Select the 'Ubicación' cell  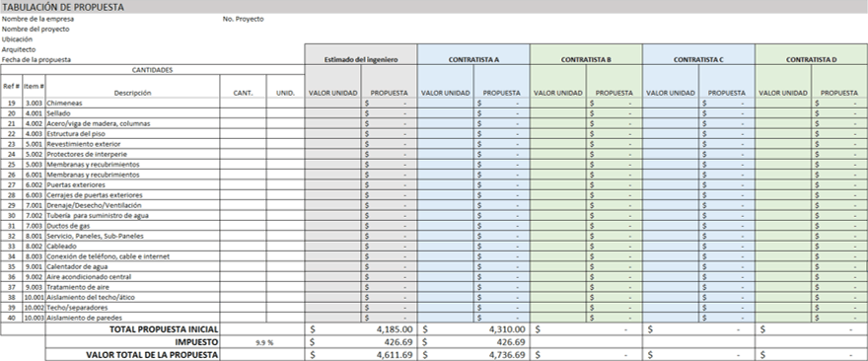point(17,39)
